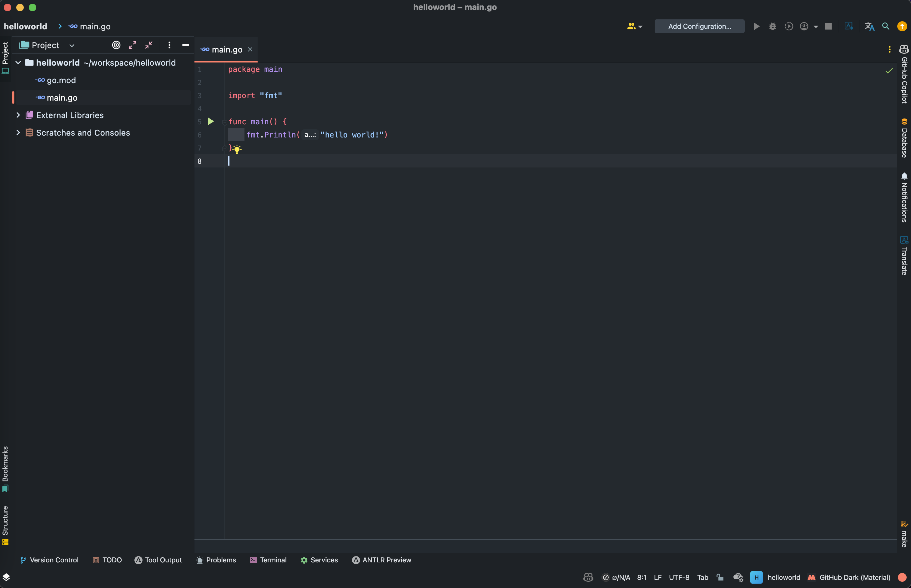Image resolution: width=911 pixels, height=588 pixels.
Task: Click the Expand All icon in Project panel
Action: [133, 45]
